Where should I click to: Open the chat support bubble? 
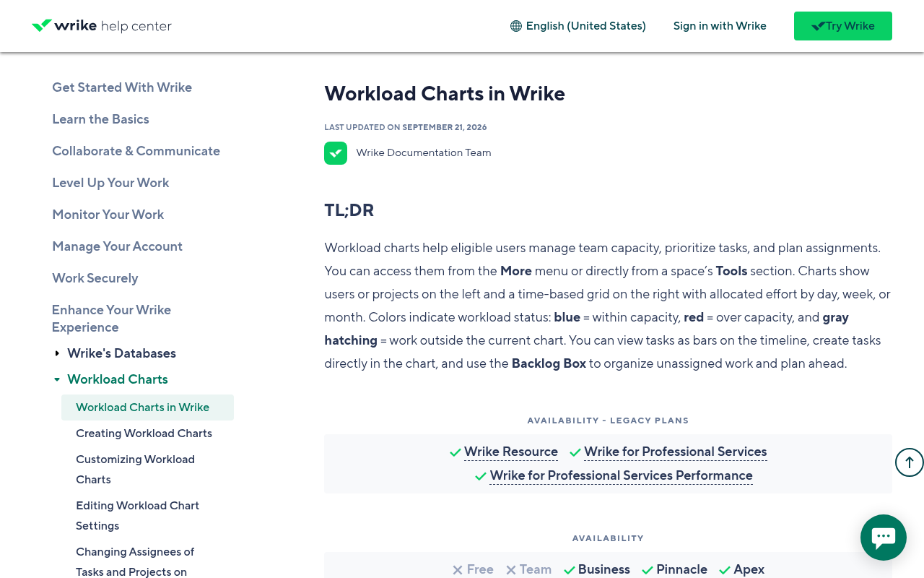click(x=884, y=538)
